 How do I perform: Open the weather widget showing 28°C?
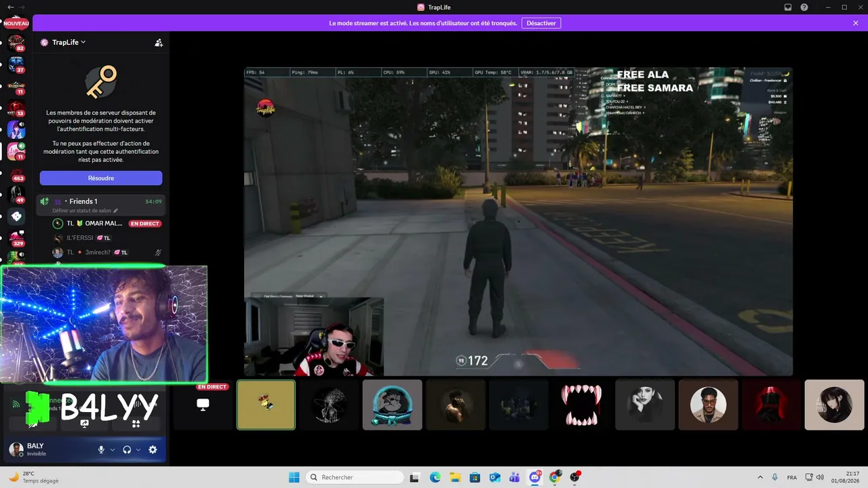(x=33, y=477)
